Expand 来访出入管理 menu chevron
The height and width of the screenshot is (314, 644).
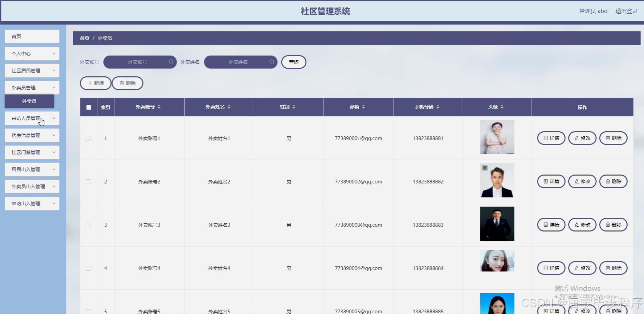[54, 204]
